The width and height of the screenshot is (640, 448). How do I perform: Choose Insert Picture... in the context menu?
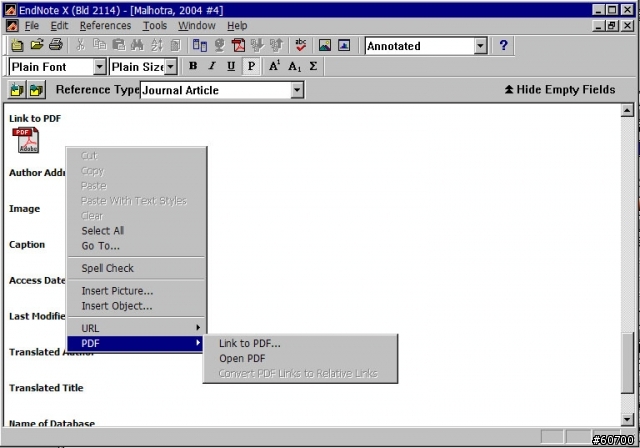(136, 291)
